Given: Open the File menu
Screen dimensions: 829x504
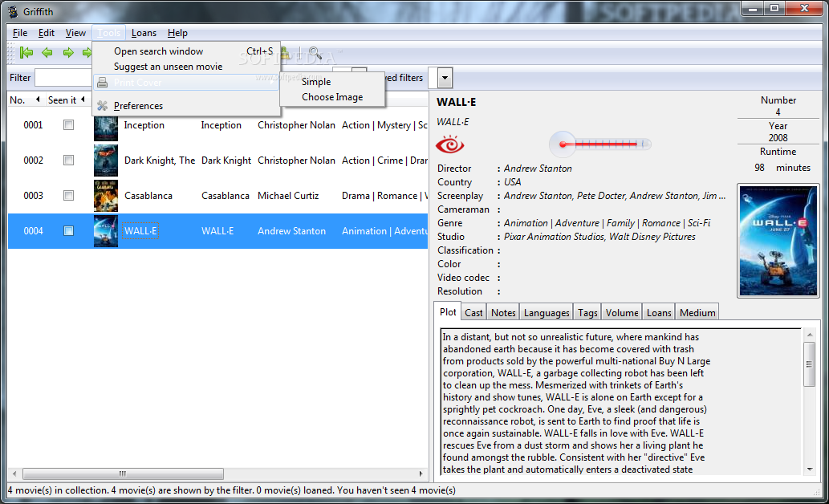Looking at the screenshot, I should tap(20, 33).
